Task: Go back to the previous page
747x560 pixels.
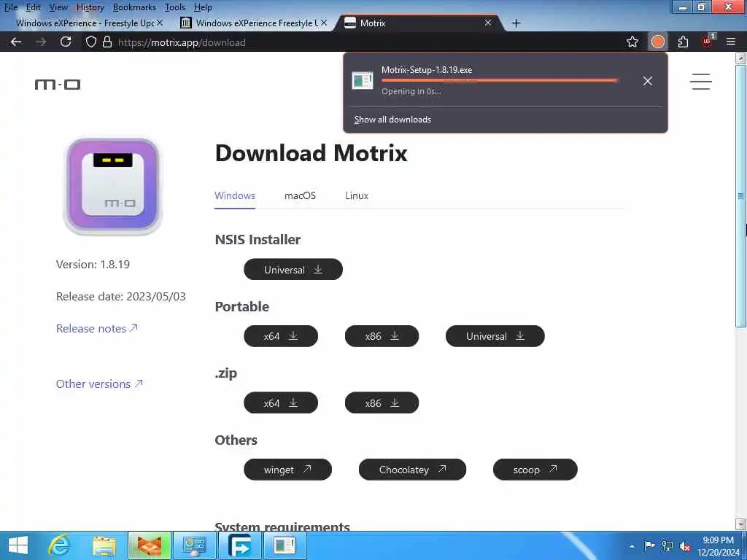Action: pyautogui.click(x=16, y=42)
